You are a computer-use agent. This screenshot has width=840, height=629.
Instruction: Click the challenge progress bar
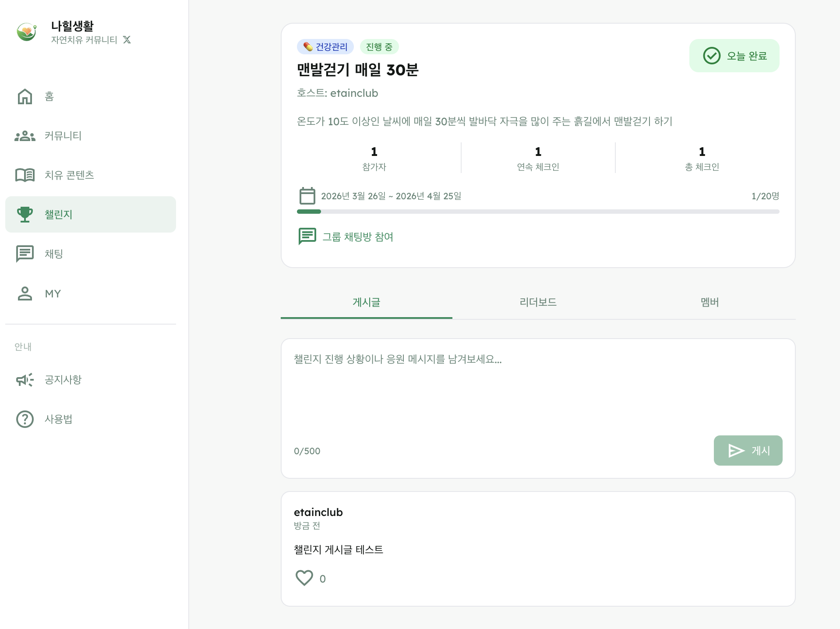(538, 212)
